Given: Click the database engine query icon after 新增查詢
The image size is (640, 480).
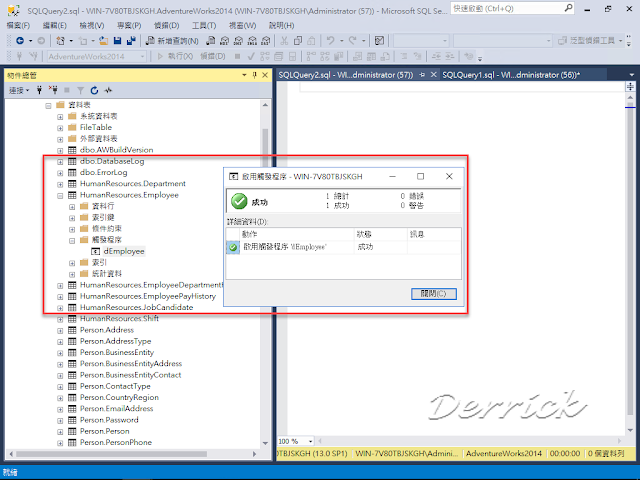Looking at the screenshot, I should [211, 40].
